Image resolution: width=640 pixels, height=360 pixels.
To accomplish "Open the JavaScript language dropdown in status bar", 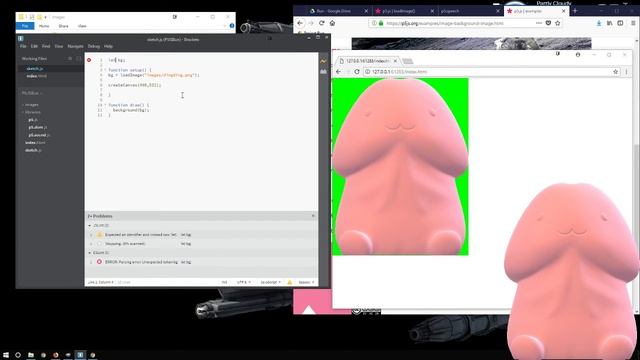I will click(271, 282).
